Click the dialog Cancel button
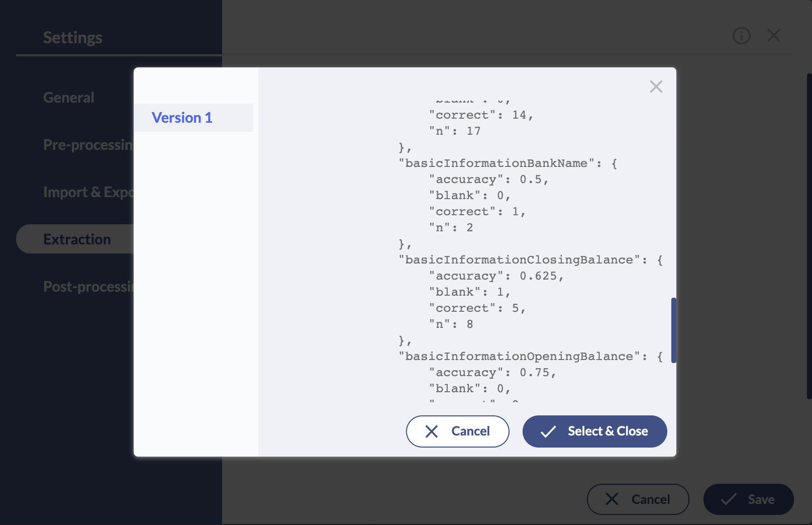This screenshot has width=812, height=525. (x=457, y=431)
